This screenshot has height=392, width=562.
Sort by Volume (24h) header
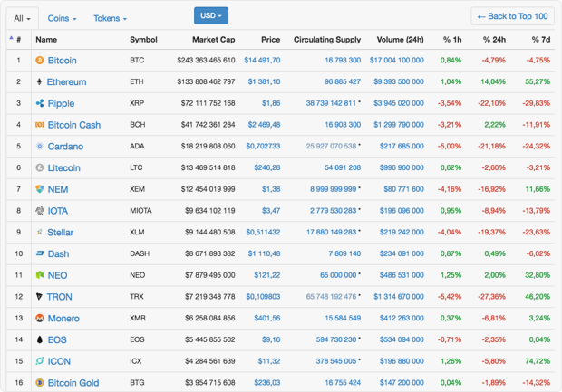click(400, 40)
